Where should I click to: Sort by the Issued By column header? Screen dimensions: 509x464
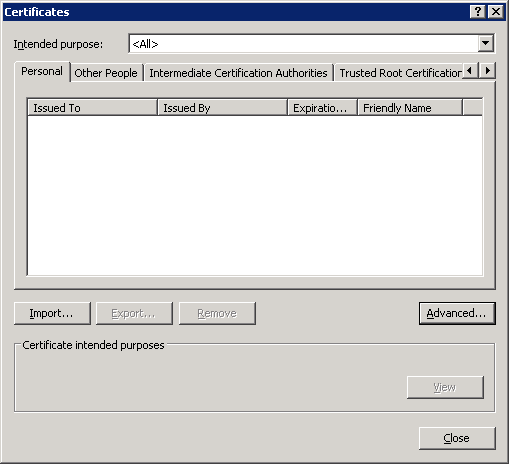tap(222, 107)
